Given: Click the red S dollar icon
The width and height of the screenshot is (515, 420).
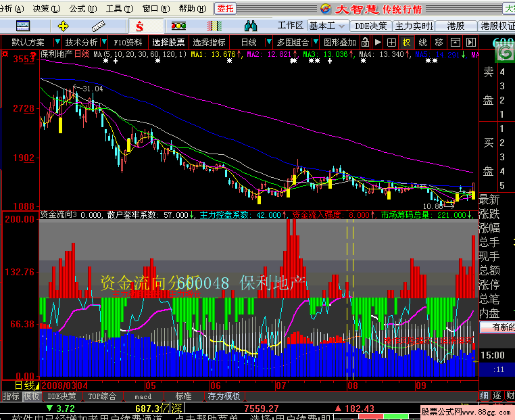Looking at the screenshot, I should tap(140, 26).
